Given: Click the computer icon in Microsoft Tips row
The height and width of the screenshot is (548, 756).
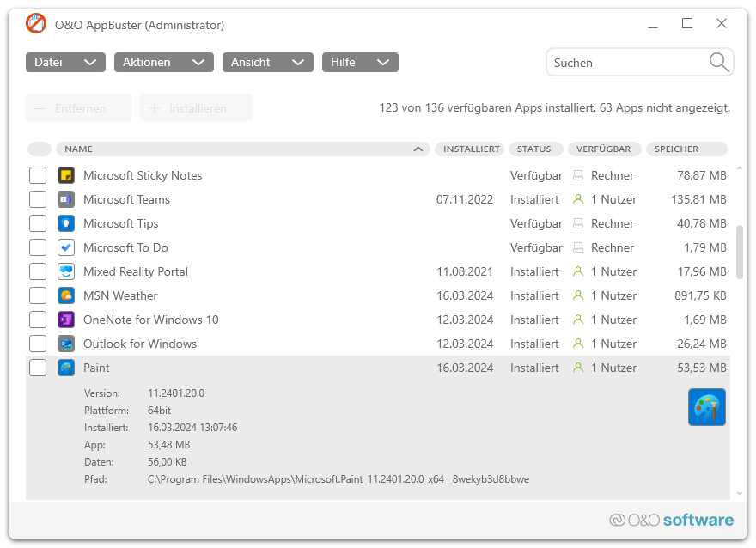Looking at the screenshot, I should point(578,223).
